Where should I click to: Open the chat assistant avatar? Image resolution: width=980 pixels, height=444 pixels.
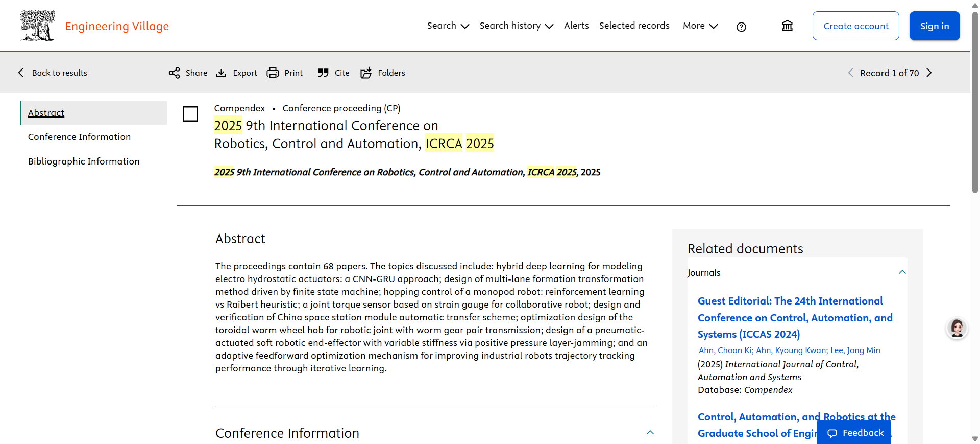pyautogui.click(x=957, y=328)
